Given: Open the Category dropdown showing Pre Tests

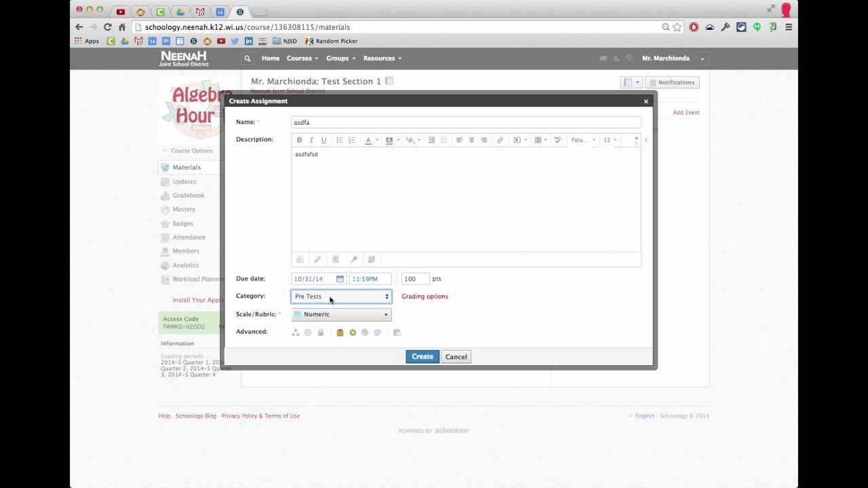Looking at the screenshot, I should coord(341,296).
